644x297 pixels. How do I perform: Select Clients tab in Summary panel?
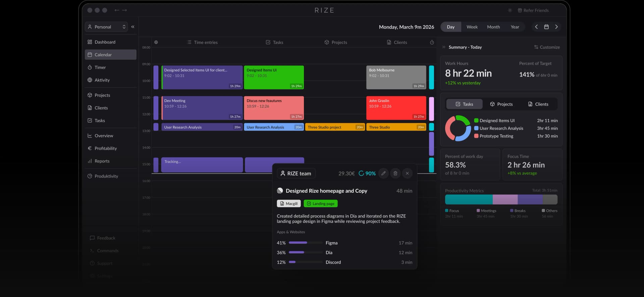pyautogui.click(x=538, y=104)
